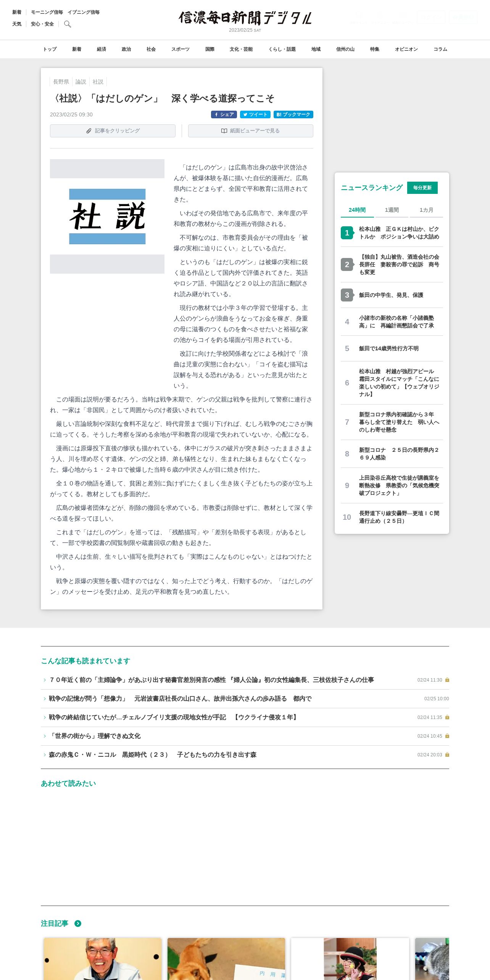Open 特集 navigation item

(x=375, y=49)
